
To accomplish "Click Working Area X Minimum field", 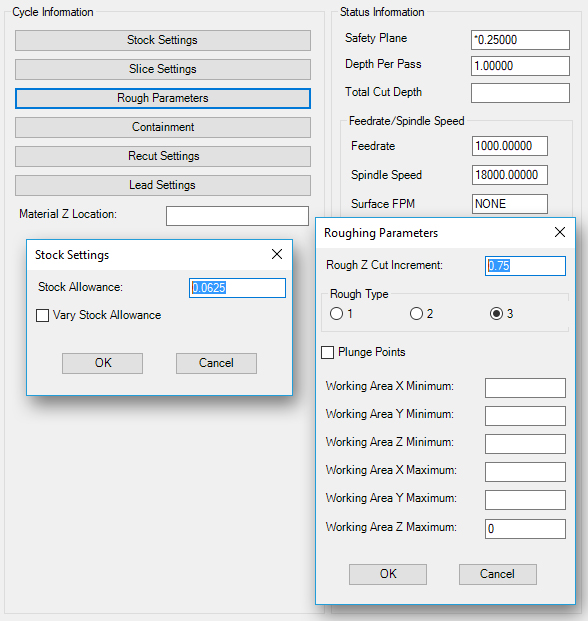I will tap(525, 388).
